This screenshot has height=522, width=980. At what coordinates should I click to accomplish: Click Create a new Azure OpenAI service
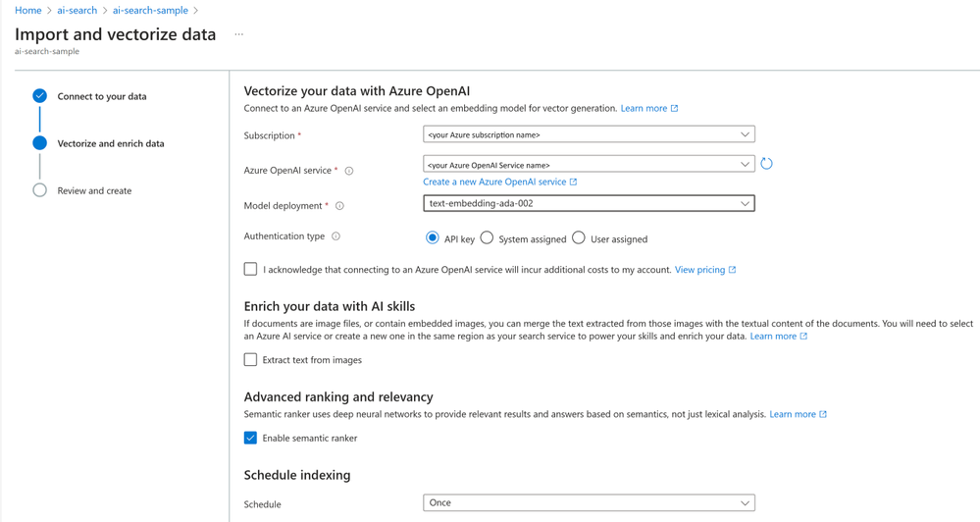[x=500, y=182]
